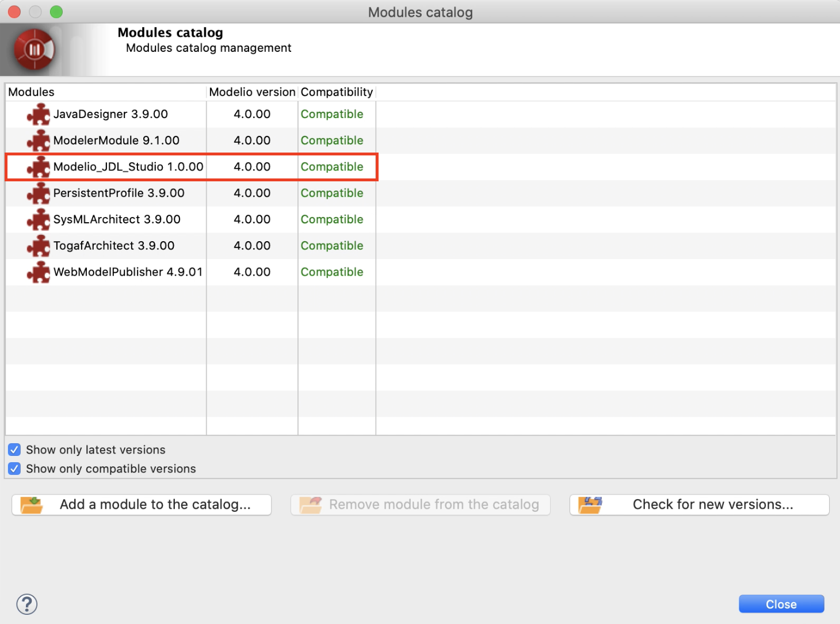Sort by the Compatibility column header
This screenshot has height=624, width=840.
click(337, 92)
